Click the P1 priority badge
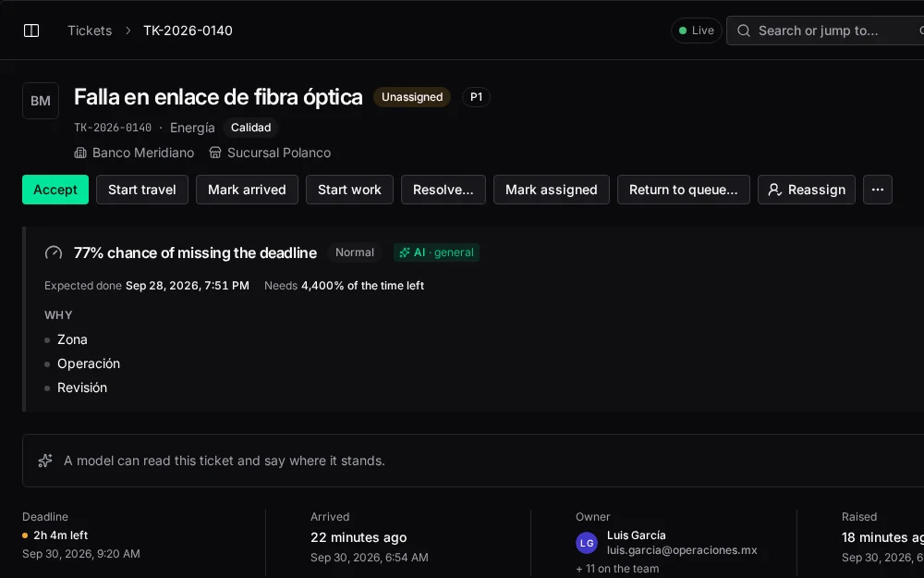 (476, 97)
